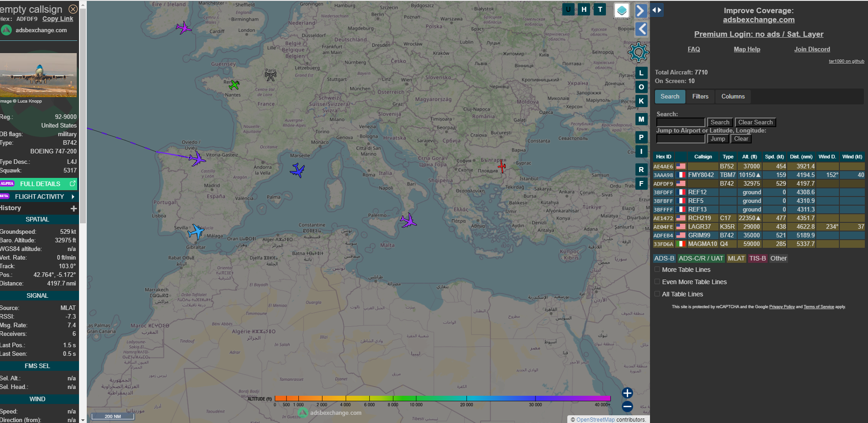Toggle the F follow button
Image resolution: width=868 pixels, height=423 pixels.
[641, 183]
